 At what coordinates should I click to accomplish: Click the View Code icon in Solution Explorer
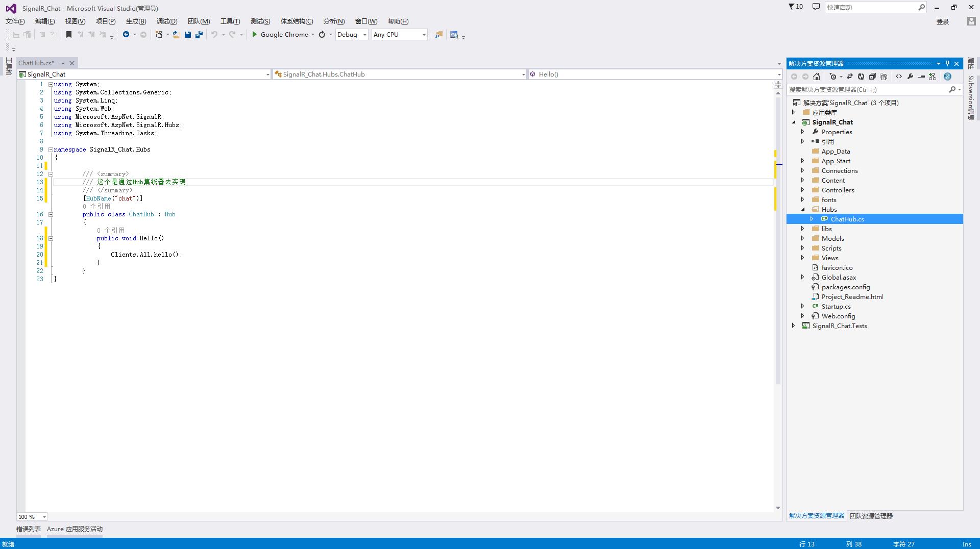[x=899, y=77]
